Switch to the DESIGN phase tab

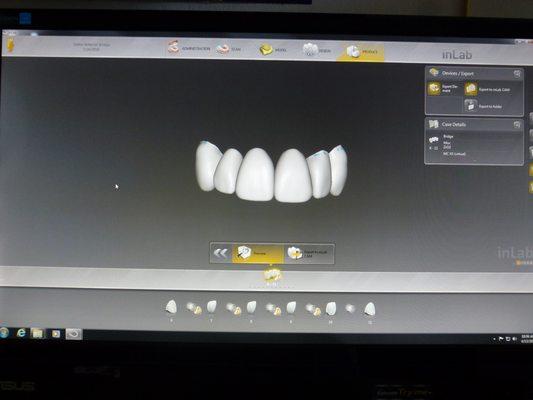point(317,50)
